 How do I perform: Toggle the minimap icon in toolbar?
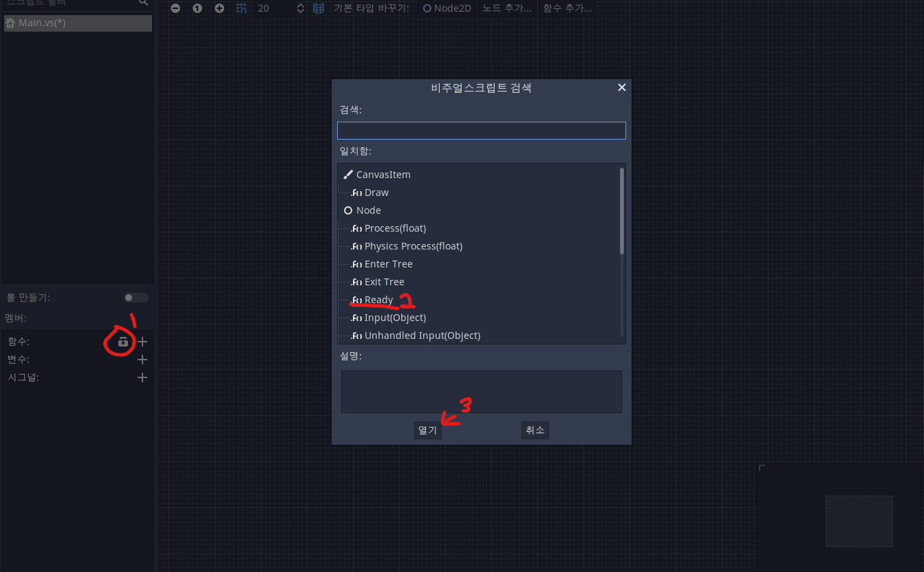319,8
